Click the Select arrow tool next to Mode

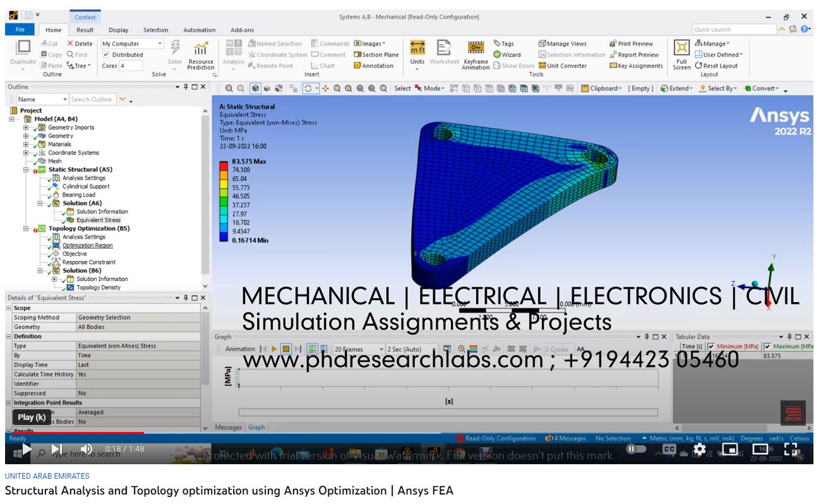click(x=418, y=88)
